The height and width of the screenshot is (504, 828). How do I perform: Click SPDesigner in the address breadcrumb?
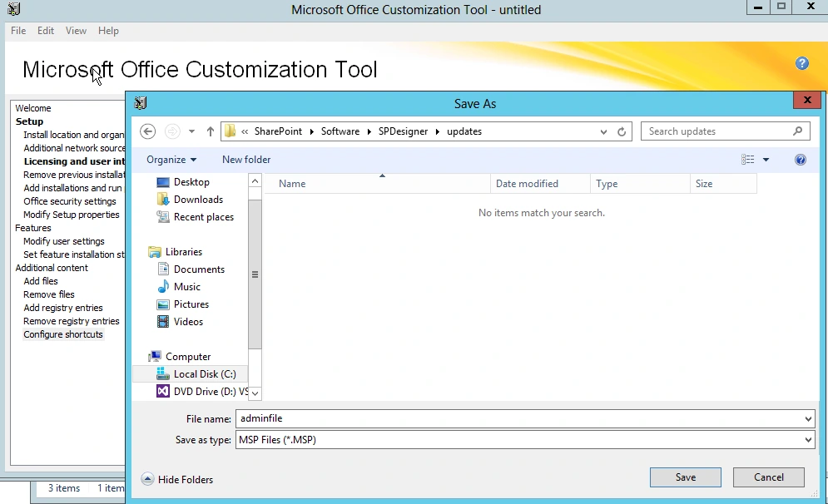coord(403,131)
